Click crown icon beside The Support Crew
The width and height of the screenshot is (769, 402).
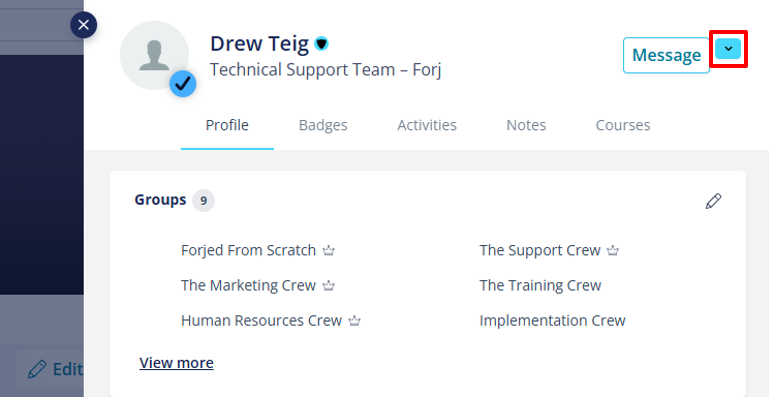613,251
